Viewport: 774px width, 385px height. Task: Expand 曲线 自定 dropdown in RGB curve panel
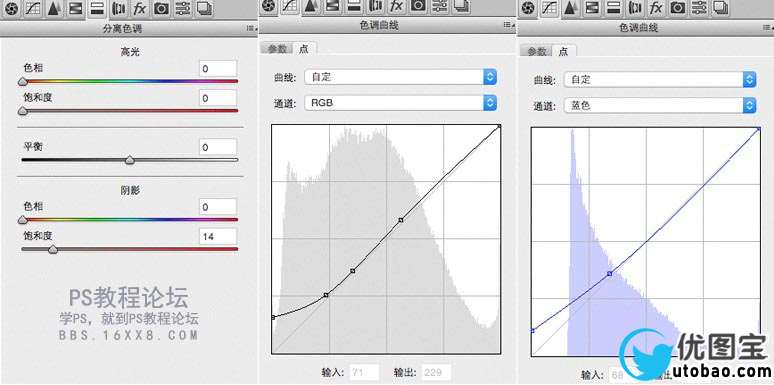[401, 77]
